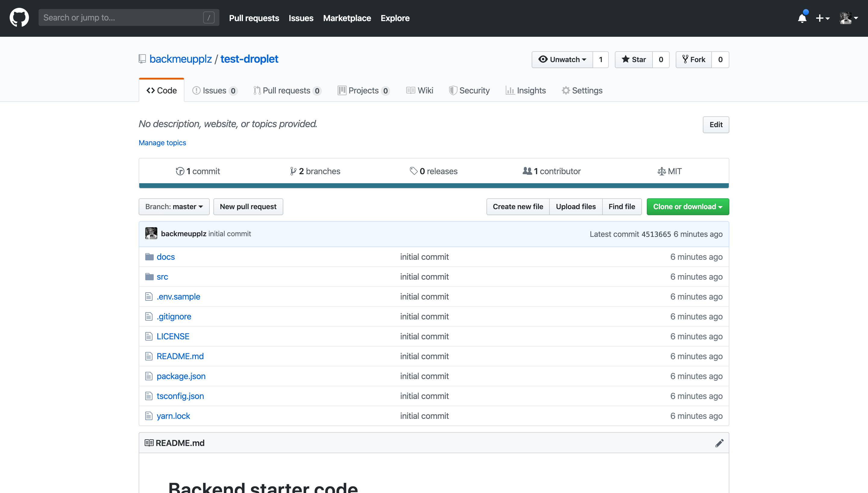This screenshot has height=493, width=868.
Task: Open backmeupplz owner profile link
Action: point(181,59)
